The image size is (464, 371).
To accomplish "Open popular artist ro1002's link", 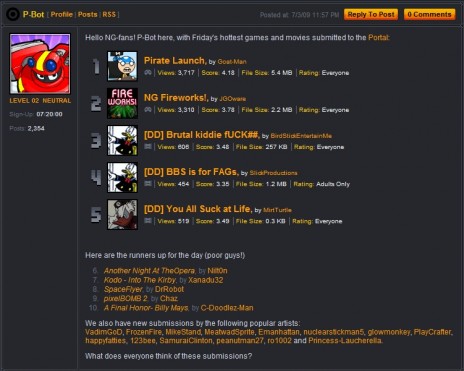I will 279,341.
